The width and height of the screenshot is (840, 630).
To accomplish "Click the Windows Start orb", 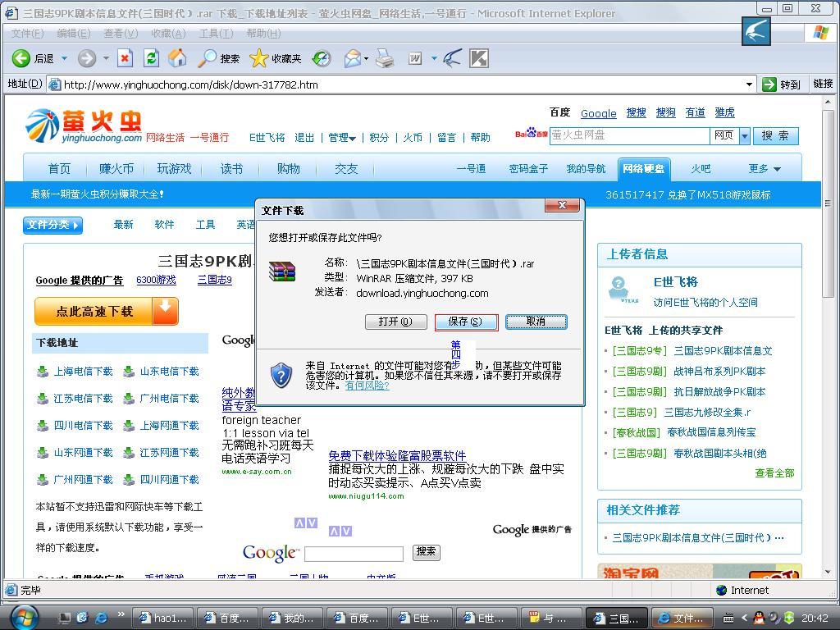I will (23, 617).
